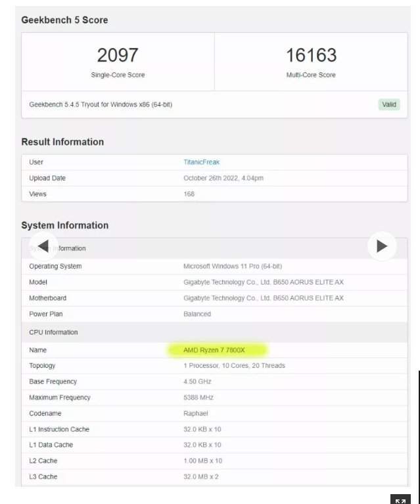Image resolution: width=420 pixels, height=504 pixels.
Task: Click the L3 Cache label
Action: pyautogui.click(x=43, y=476)
